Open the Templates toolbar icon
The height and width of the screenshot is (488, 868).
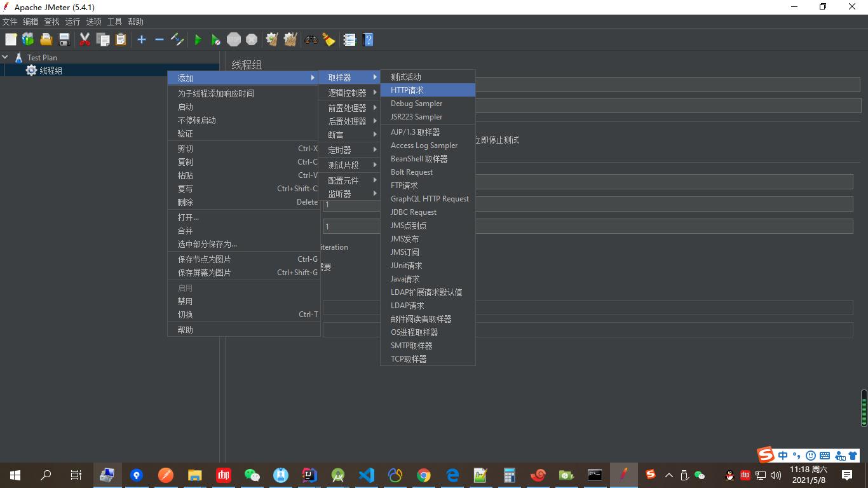pos(28,39)
